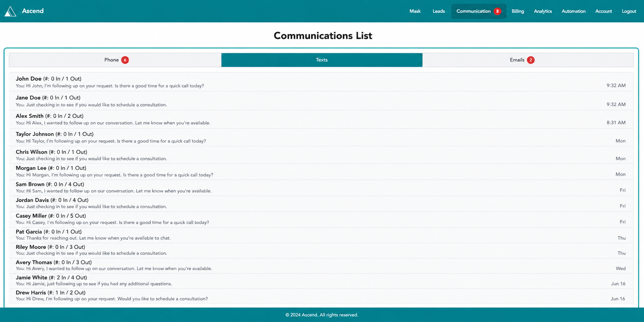Open the Communication nav item
Screen dimensions: 644x322
[479, 11]
